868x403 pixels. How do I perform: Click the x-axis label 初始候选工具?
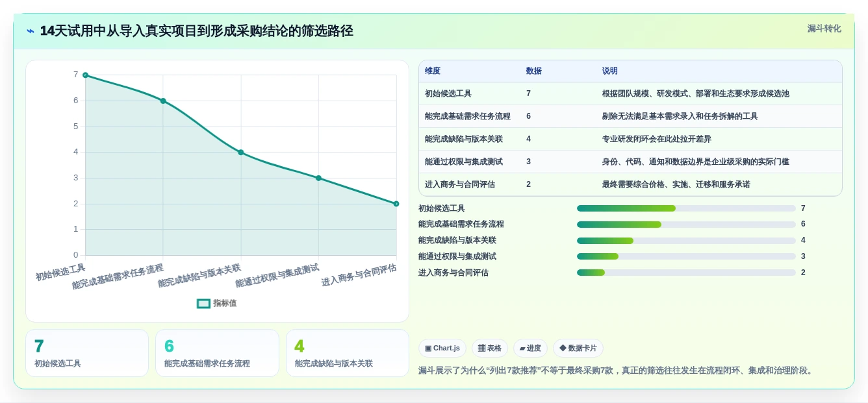60,273
